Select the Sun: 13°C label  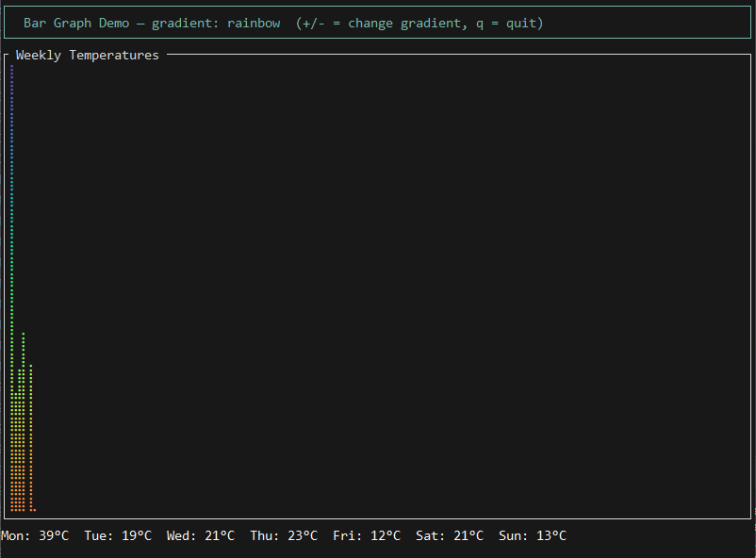click(x=533, y=535)
